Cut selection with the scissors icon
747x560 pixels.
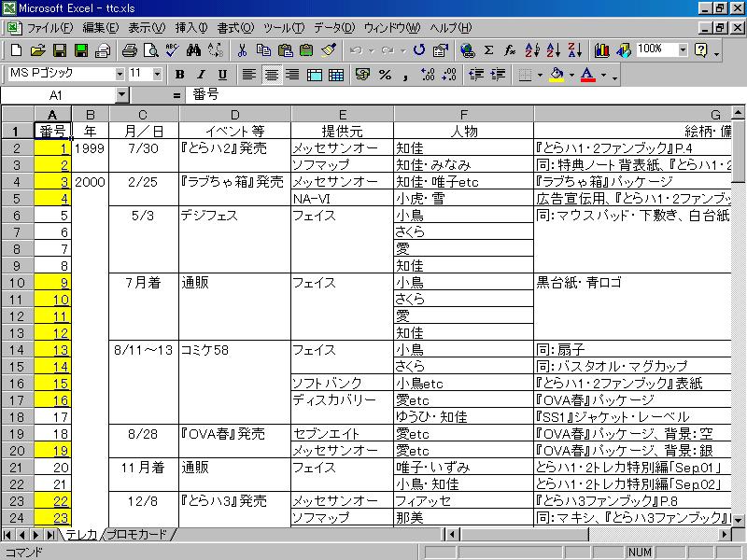click(x=242, y=50)
